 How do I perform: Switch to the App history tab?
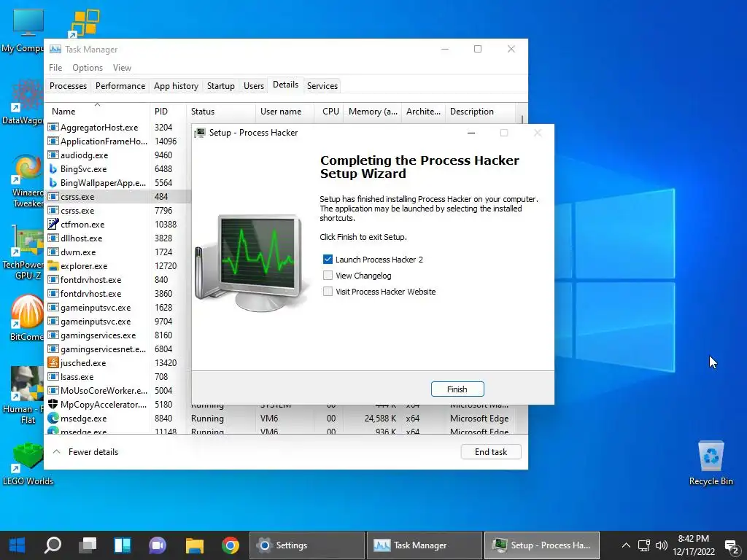pos(176,86)
